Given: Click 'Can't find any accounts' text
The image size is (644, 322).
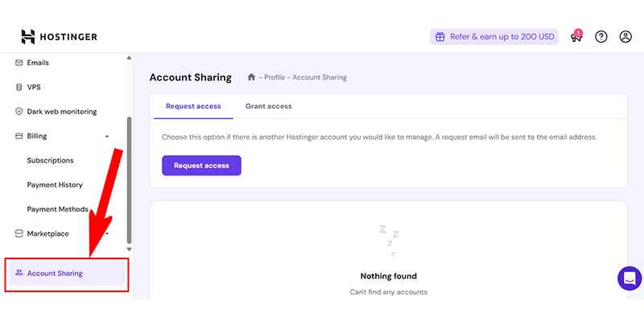Looking at the screenshot, I should click(389, 292).
